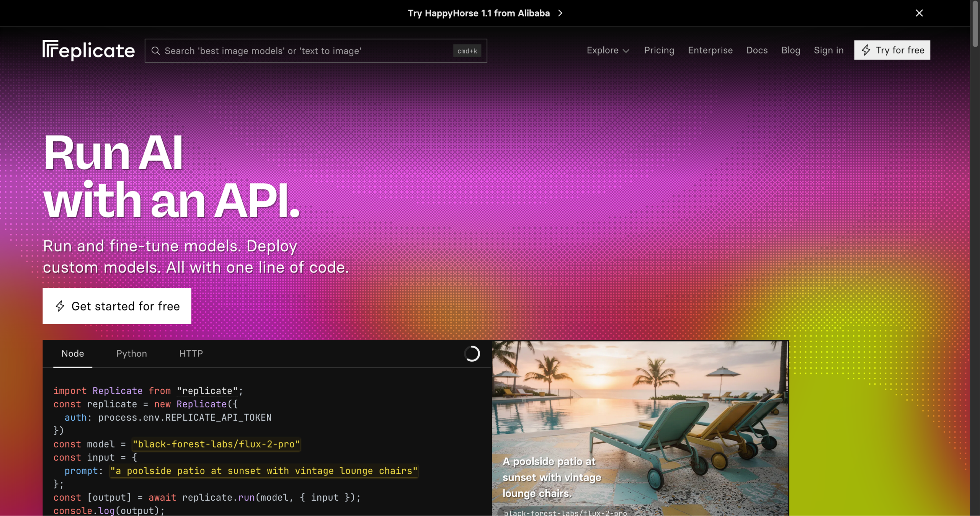The width and height of the screenshot is (980, 516).
Task: Dismiss the HappyHorse announcement banner
Action: (919, 13)
